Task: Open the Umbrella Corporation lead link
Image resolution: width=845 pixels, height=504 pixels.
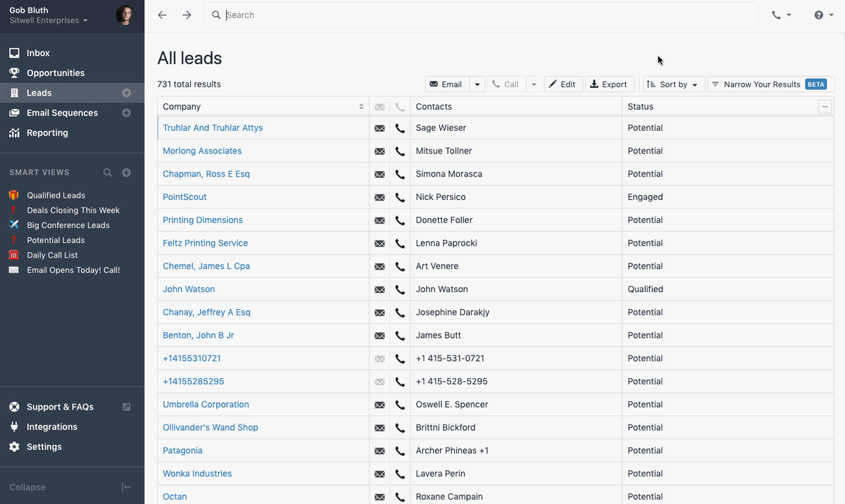Action: tap(206, 405)
